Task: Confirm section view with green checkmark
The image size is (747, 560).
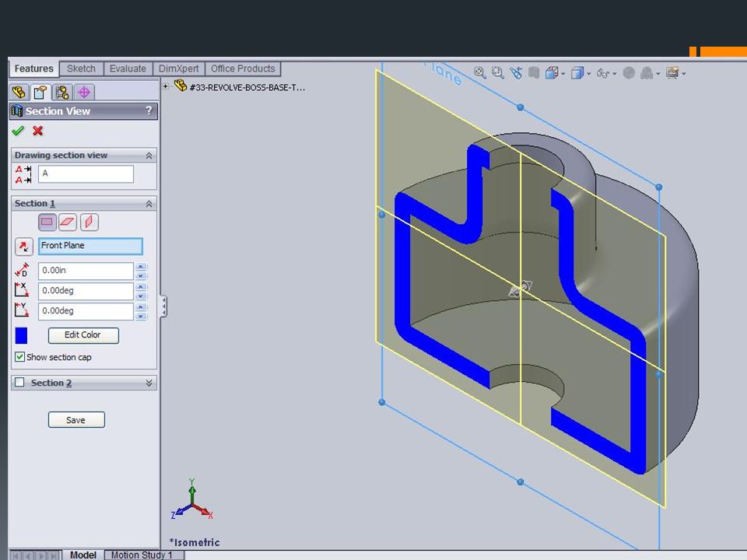Action: tap(18, 131)
